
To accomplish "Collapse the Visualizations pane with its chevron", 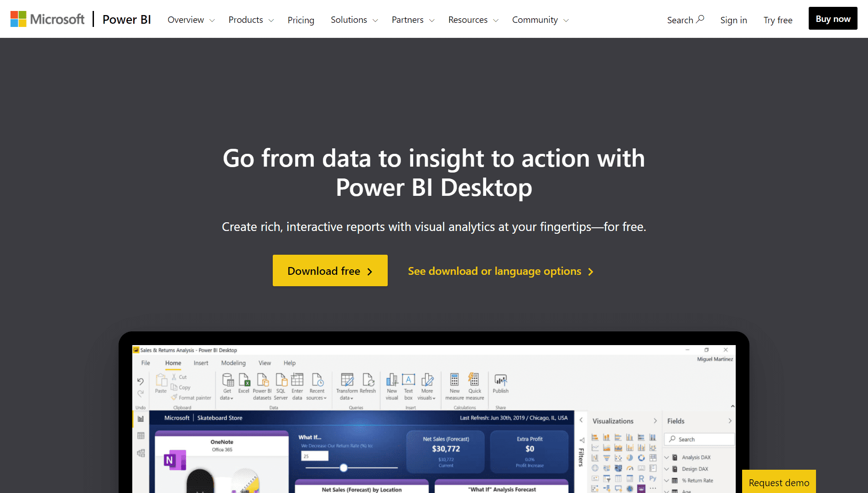I will click(x=655, y=421).
